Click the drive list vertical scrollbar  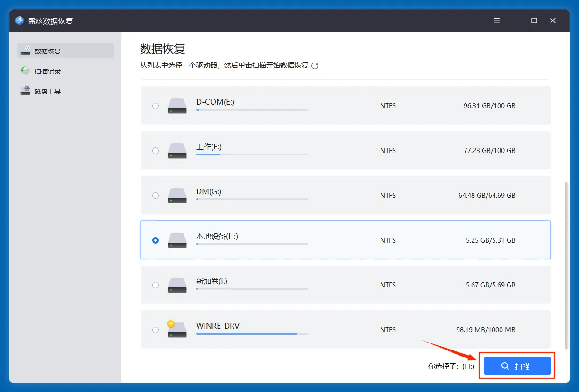(567, 265)
